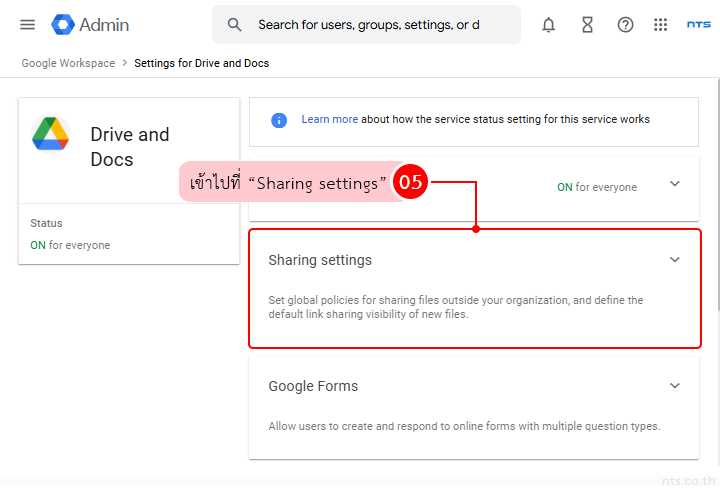Viewport: 720px width, 490px height.
Task: Open the Help question mark icon
Action: (625, 25)
